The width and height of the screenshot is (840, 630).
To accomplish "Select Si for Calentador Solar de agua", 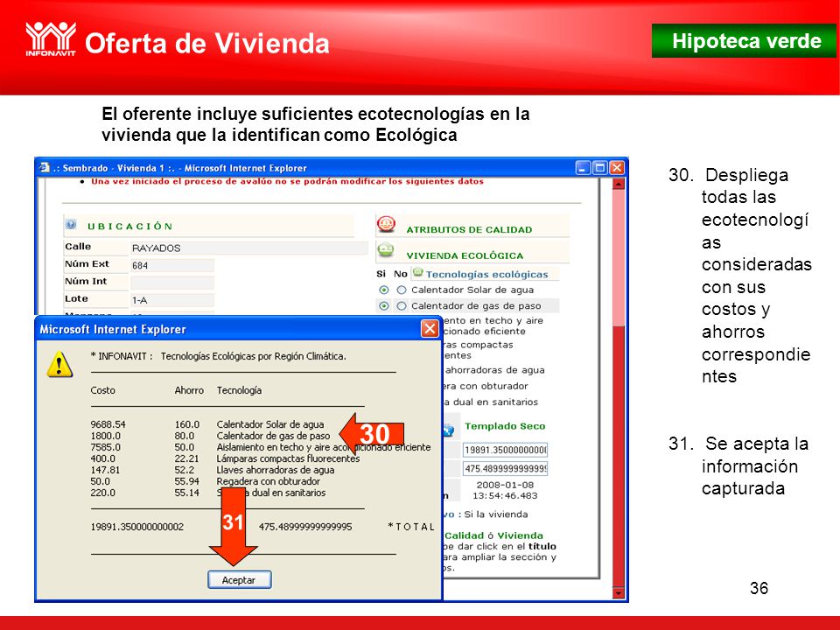I will (384, 290).
